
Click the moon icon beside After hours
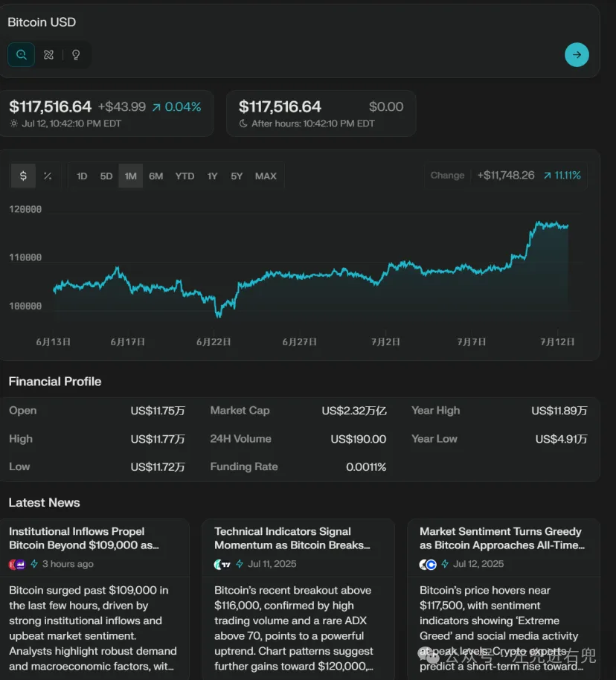[243, 124]
